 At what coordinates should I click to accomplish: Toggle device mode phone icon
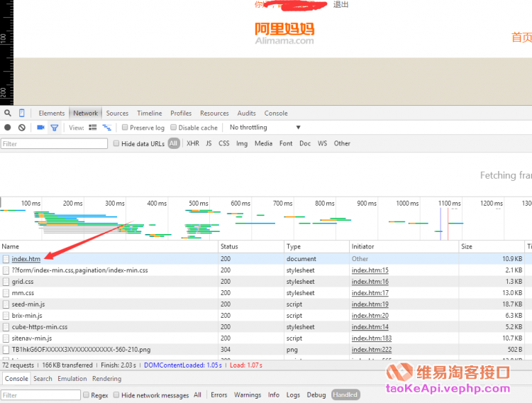point(22,114)
